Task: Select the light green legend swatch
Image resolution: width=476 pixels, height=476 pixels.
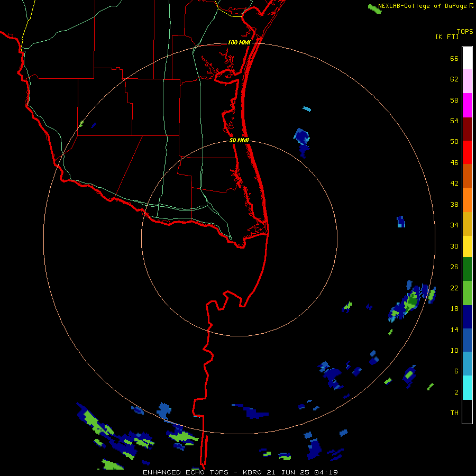Action: (x=467, y=293)
